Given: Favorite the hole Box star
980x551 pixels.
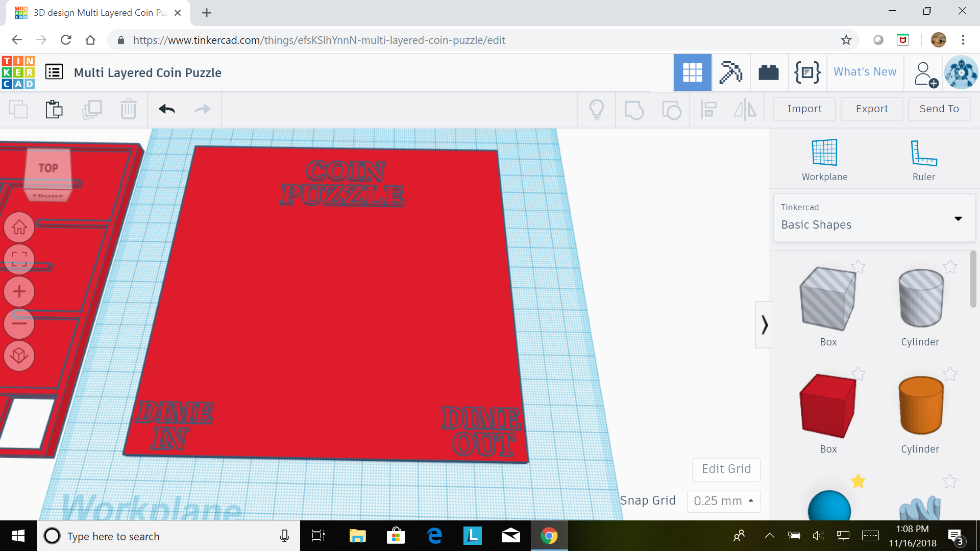Looking at the screenshot, I should coord(859,266).
